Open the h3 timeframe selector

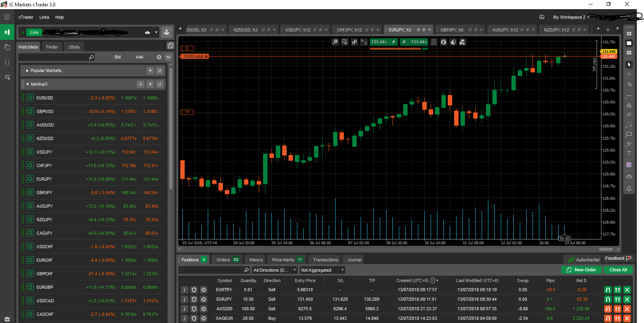tap(364, 42)
